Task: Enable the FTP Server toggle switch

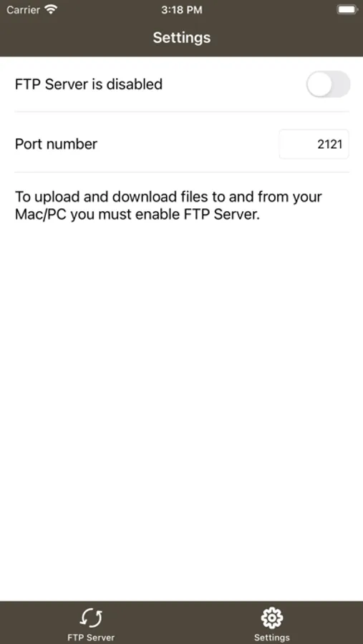Action: [x=328, y=84]
